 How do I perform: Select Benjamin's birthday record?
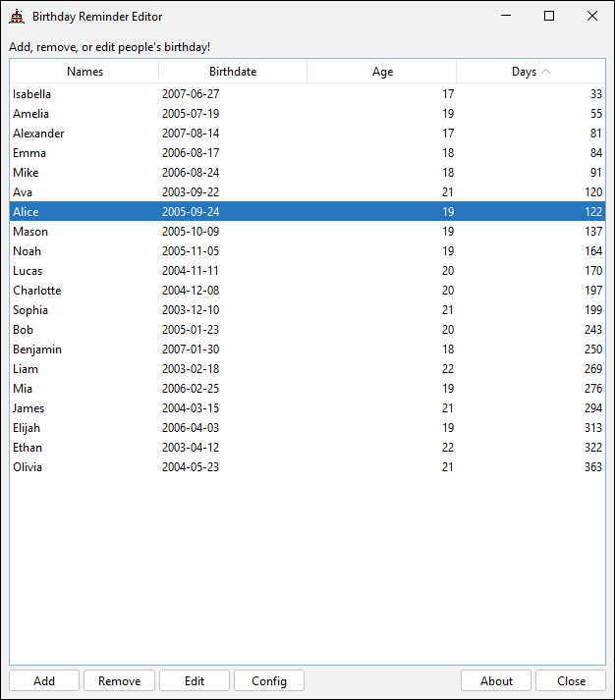pos(37,350)
